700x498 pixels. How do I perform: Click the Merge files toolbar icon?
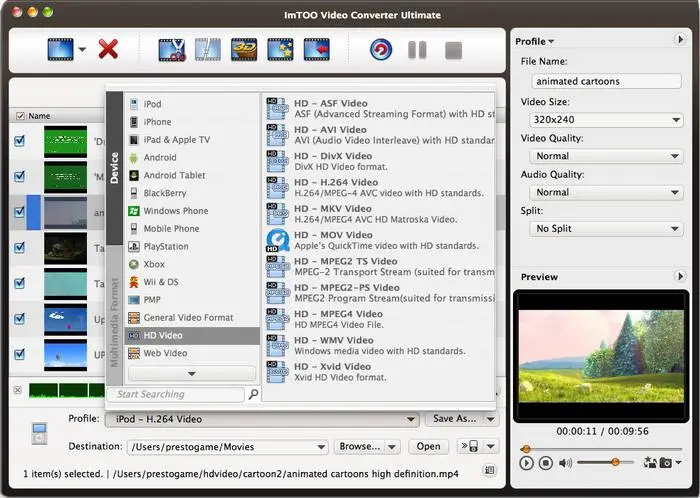208,50
